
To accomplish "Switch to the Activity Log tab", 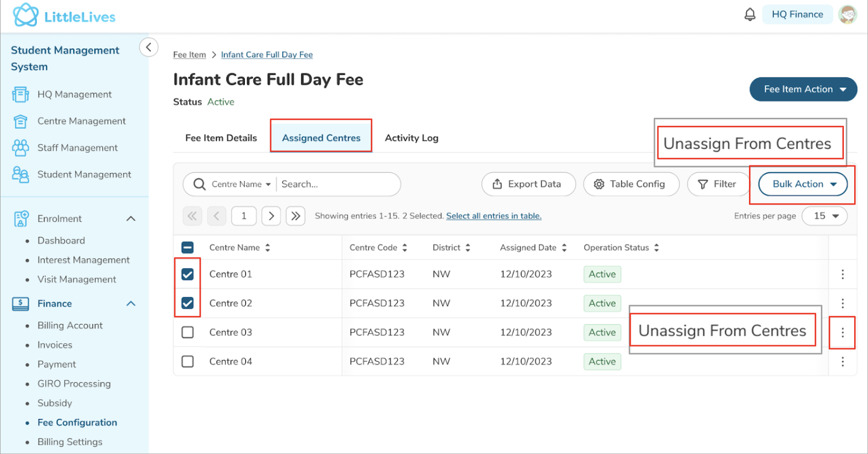I will click(x=412, y=138).
